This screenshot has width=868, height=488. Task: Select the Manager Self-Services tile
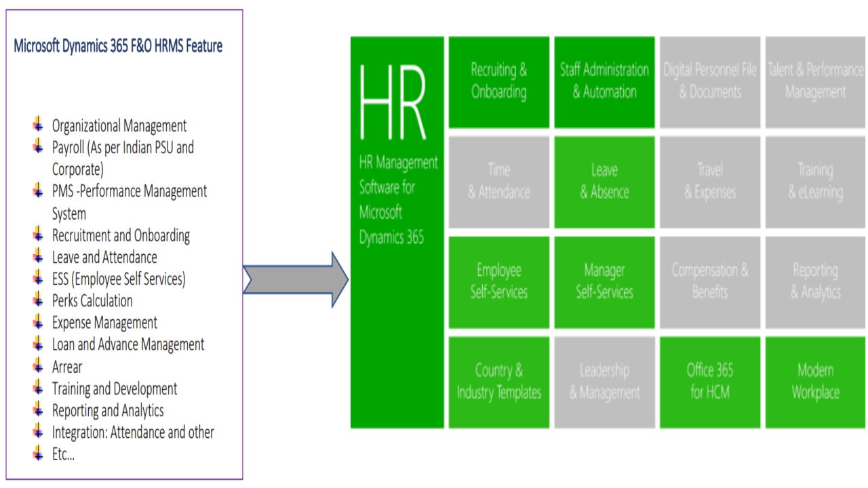coord(605,282)
